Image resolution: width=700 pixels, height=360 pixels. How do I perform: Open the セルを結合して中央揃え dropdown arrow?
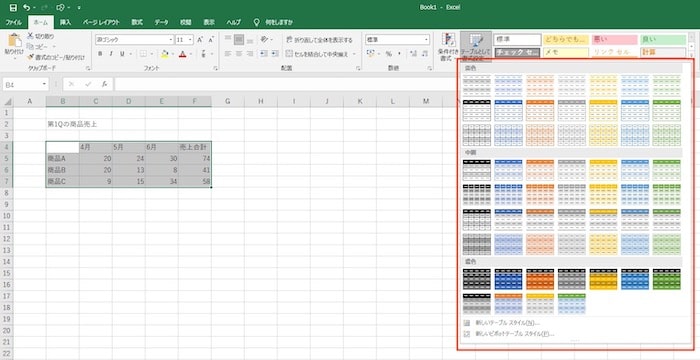[x=354, y=54]
